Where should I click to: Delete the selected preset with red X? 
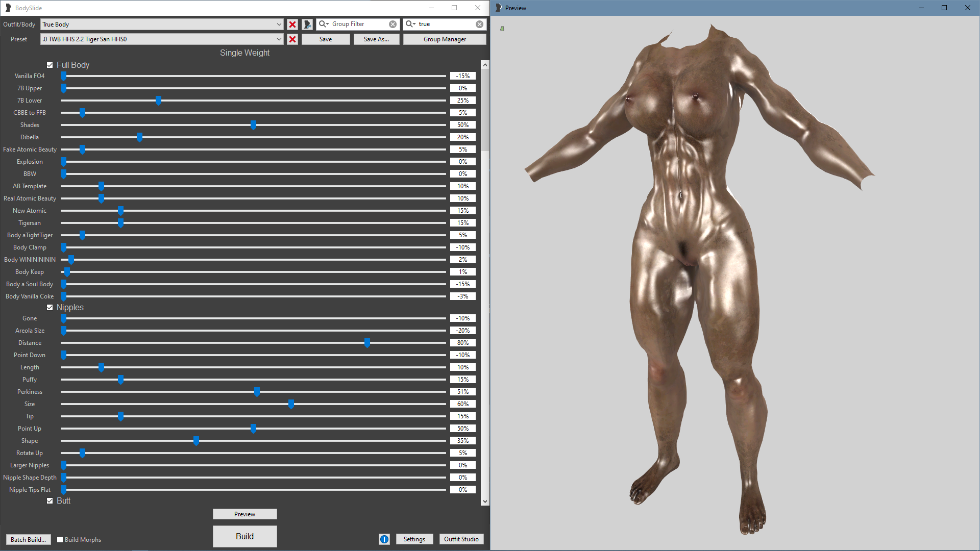tap(292, 39)
